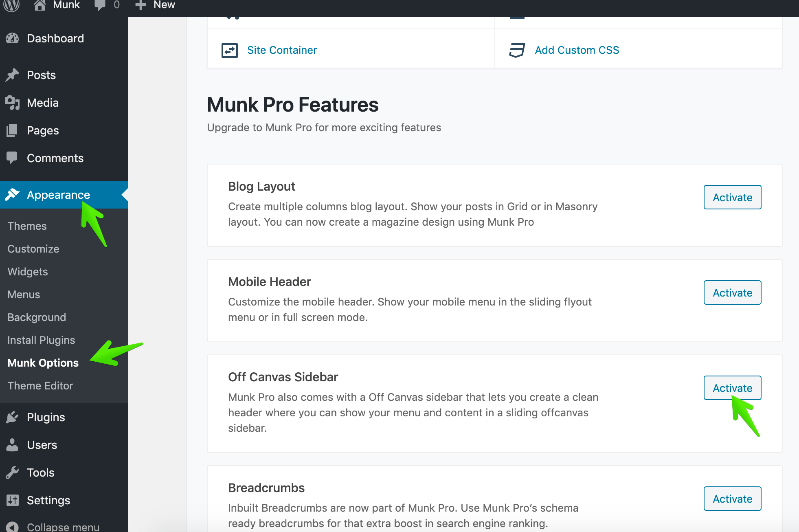Click the Media library icon
This screenshot has height=532, width=799.
[13, 103]
